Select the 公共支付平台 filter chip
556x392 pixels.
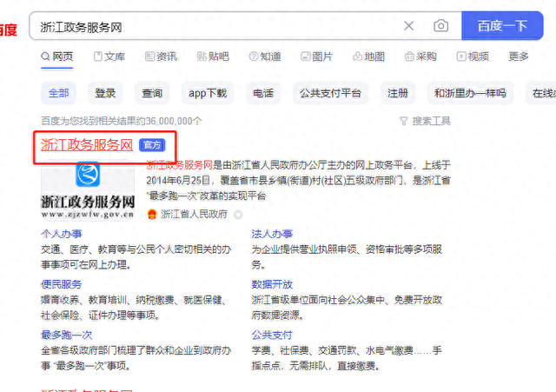330,93
